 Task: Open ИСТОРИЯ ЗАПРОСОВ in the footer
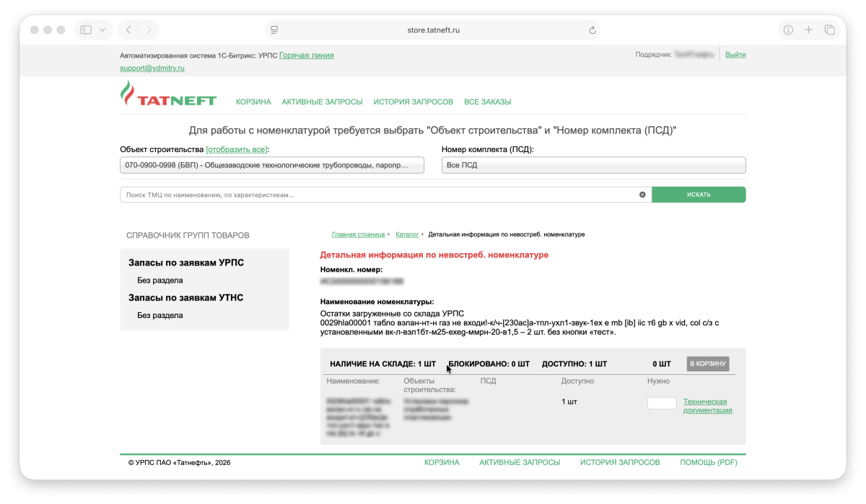pyautogui.click(x=620, y=463)
